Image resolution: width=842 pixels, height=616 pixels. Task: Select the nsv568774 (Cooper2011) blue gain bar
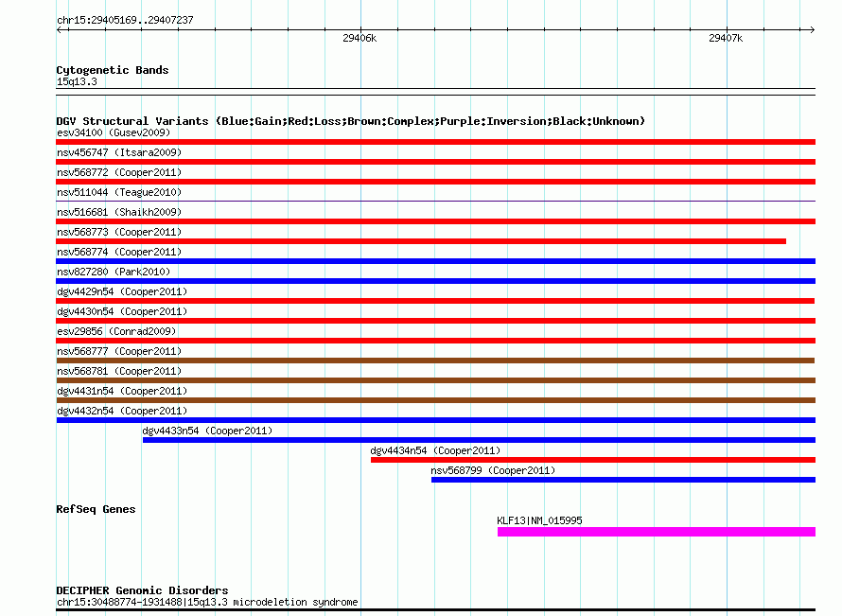pos(435,261)
